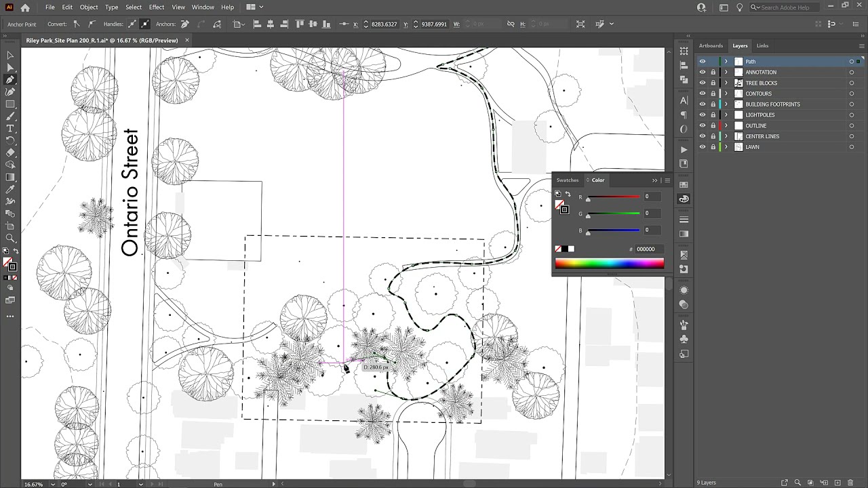Viewport: 868px width, 488px height.
Task: Hide the CONTOURS layer
Action: [703, 94]
